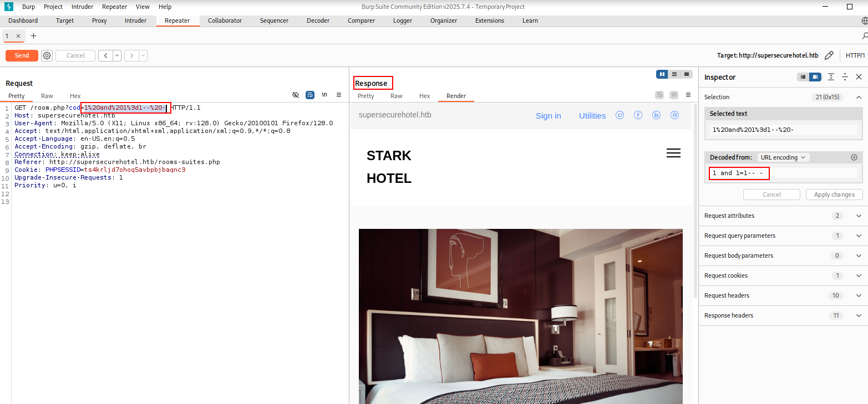This screenshot has height=404, width=868.
Task: Select side-by-side split layout icon
Action: [x=662, y=74]
